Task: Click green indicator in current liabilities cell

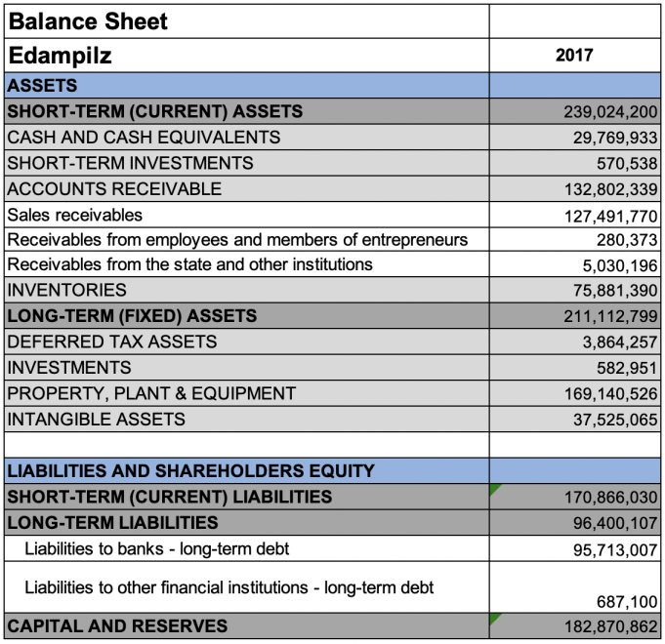Action: pyautogui.click(x=494, y=489)
